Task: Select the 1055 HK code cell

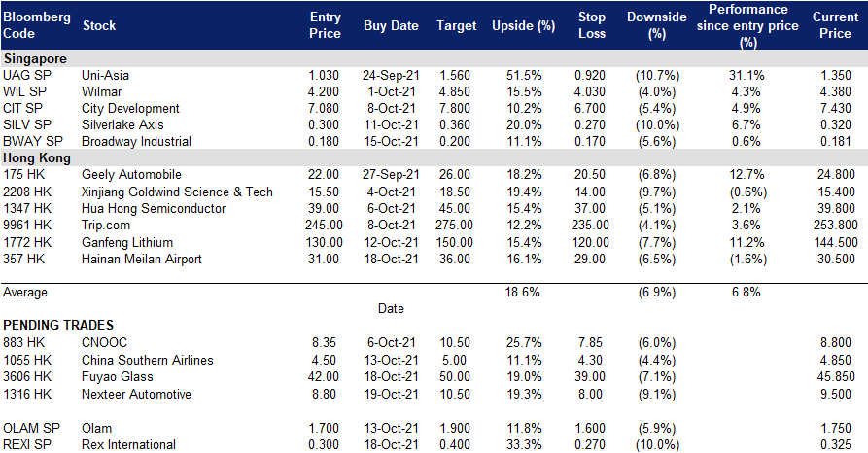Action: [x=27, y=360]
